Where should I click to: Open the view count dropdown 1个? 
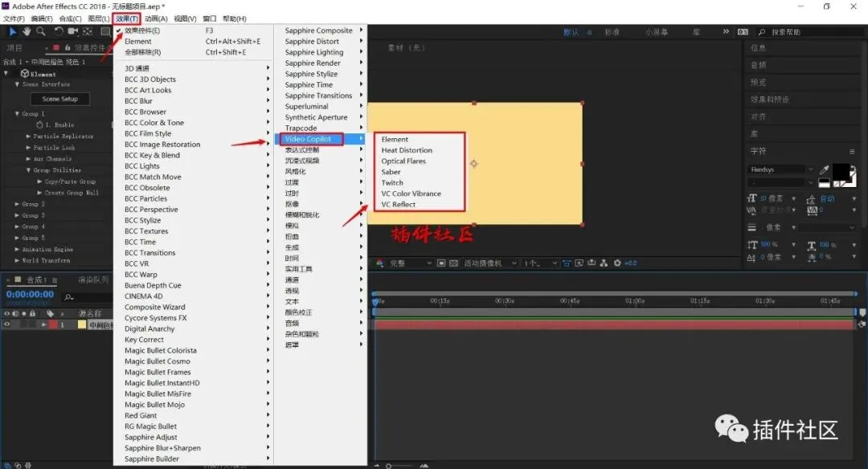point(540,263)
